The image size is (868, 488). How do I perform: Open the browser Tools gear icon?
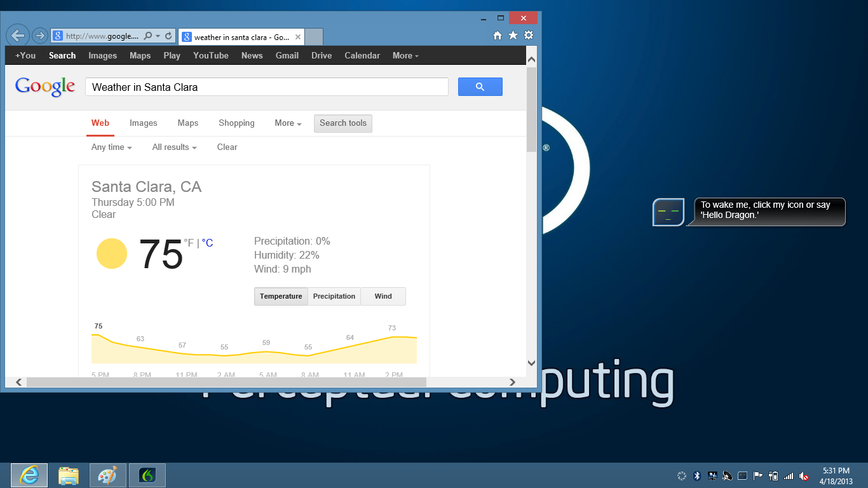[x=528, y=36]
